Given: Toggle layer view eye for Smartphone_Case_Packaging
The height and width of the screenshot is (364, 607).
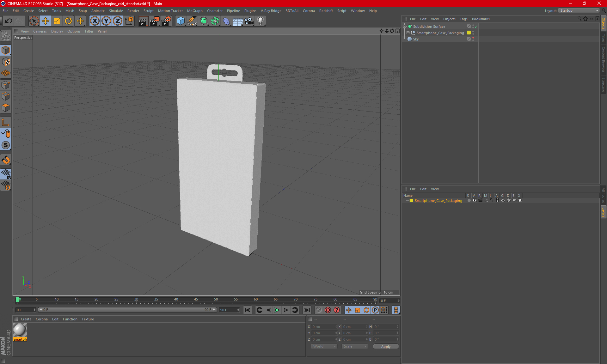Looking at the screenshot, I should tap(475, 201).
